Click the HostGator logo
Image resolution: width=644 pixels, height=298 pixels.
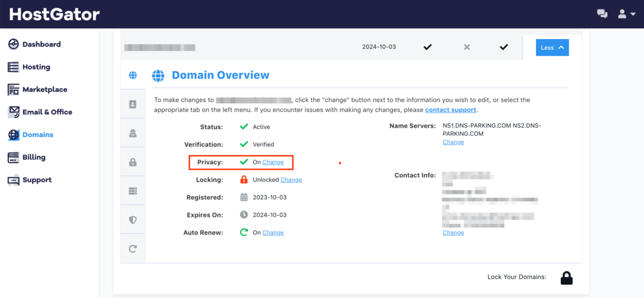(x=54, y=14)
